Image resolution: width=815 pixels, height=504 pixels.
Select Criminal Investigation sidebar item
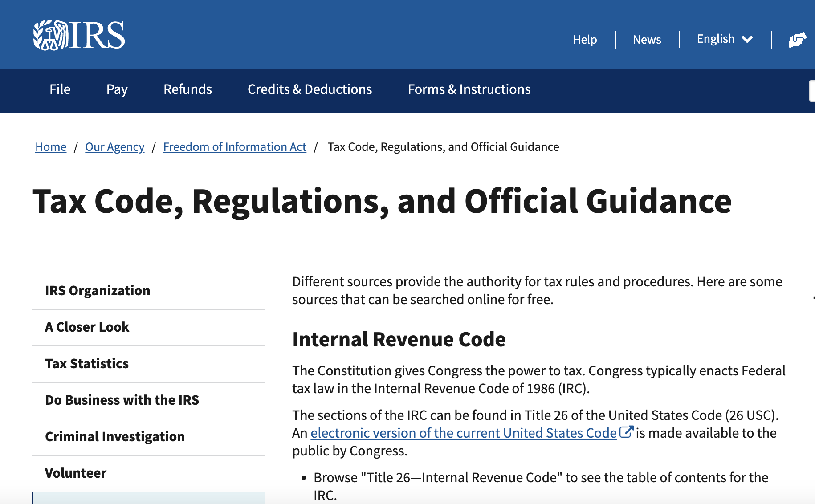115,437
